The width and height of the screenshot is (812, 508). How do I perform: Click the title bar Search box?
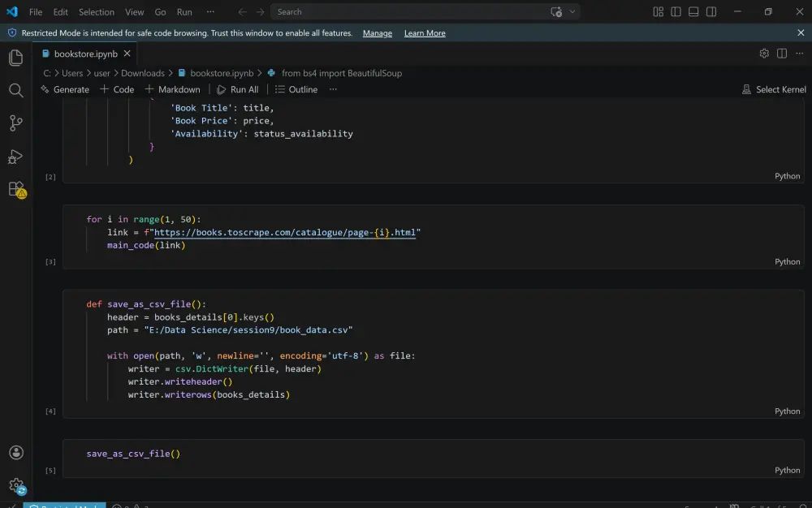coord(425,12)
